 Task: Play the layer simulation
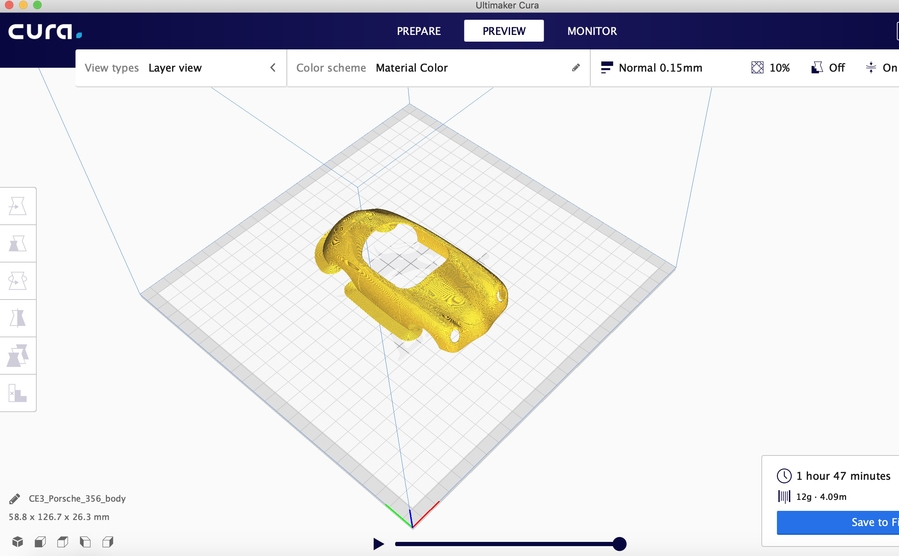[378, 543]
